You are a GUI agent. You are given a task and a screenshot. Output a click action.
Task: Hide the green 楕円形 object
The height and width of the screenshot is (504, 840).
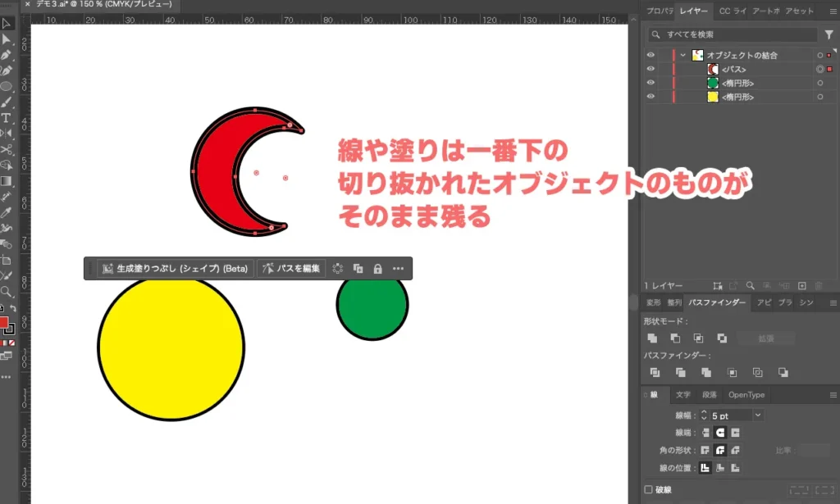click(651, 82)
